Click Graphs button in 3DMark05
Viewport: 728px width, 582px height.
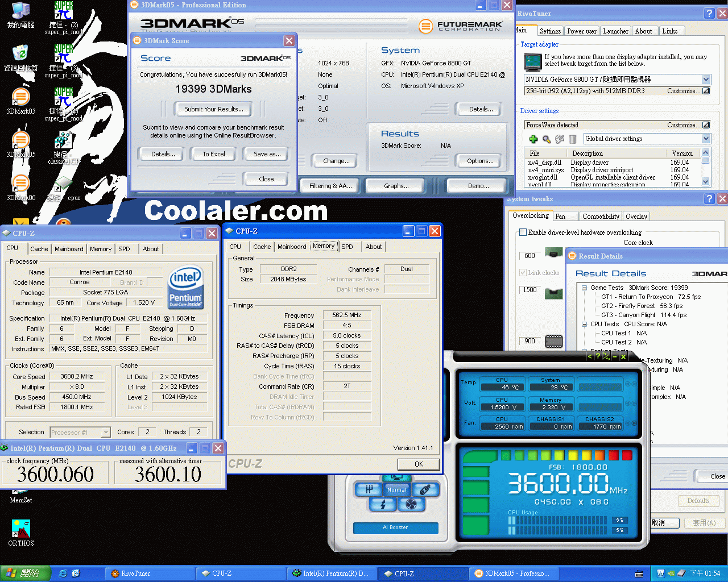tap(396, 186)
